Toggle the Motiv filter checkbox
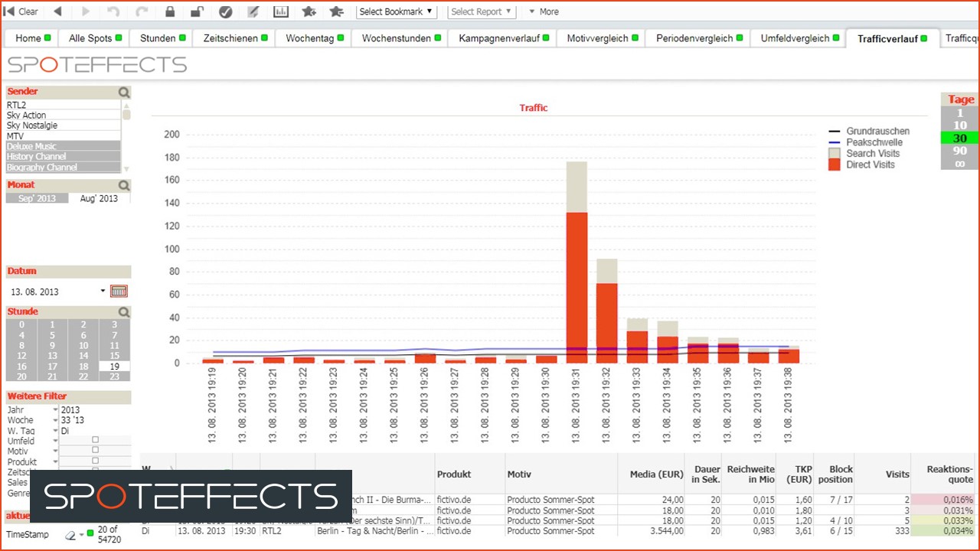This screenshot has height=551, width=980. [95, 451]
